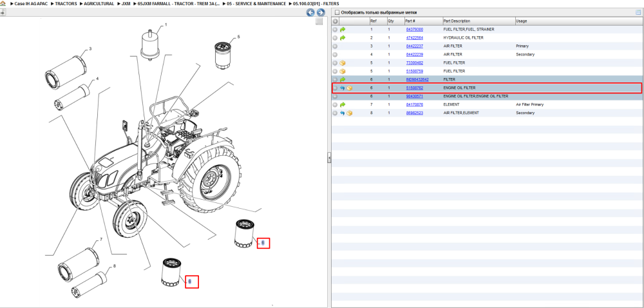Select callout 5 on the filter diagram
The width and height of the screenshot is (644, 308).
click(238, 37)
